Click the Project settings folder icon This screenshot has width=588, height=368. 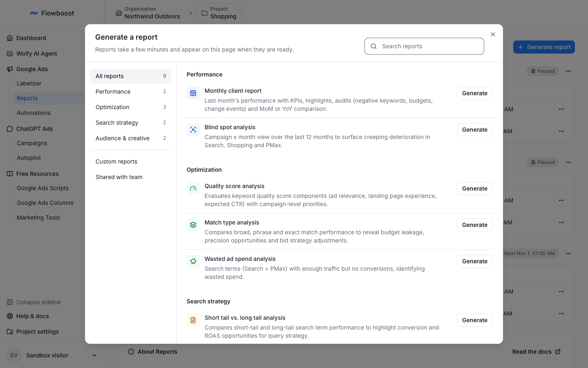click(10, 332)
